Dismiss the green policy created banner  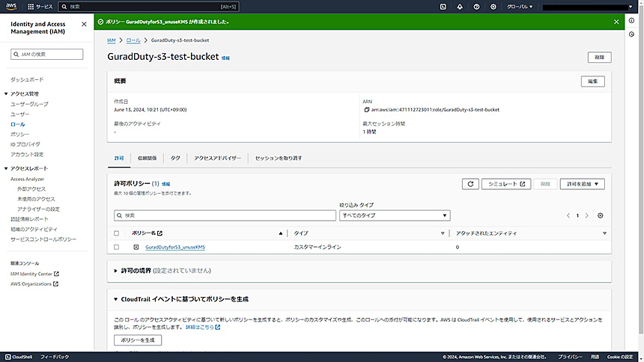point(616,22)
